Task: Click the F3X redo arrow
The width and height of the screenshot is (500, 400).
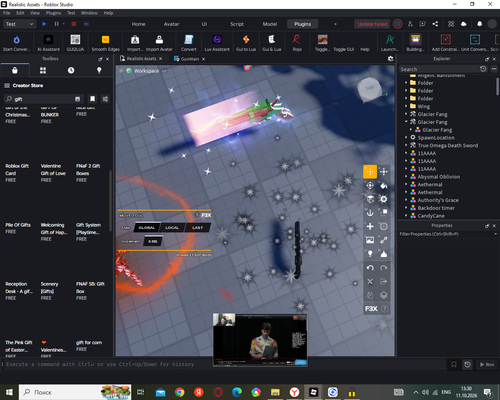Action: [384, 268]
